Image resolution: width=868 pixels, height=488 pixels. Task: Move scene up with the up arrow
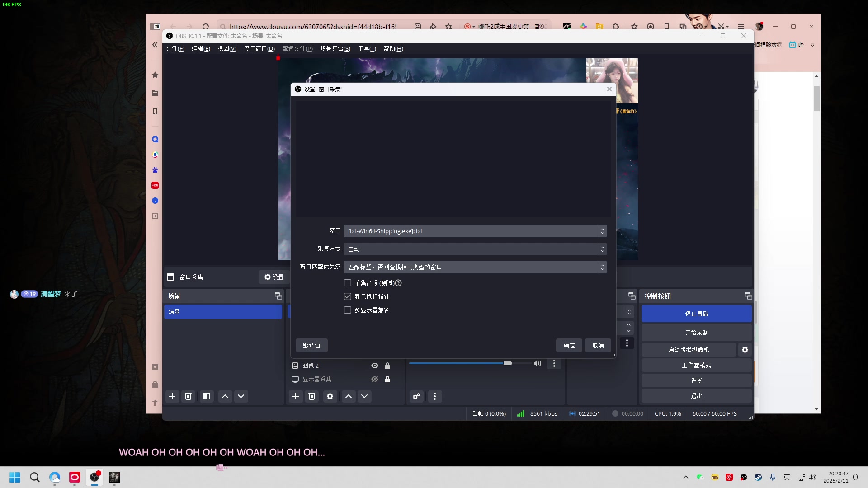tap(225, 396)
